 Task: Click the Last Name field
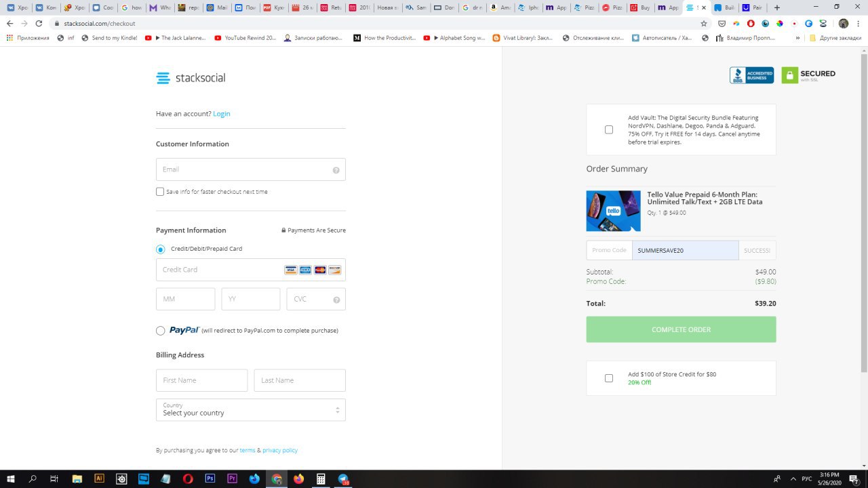300,380
